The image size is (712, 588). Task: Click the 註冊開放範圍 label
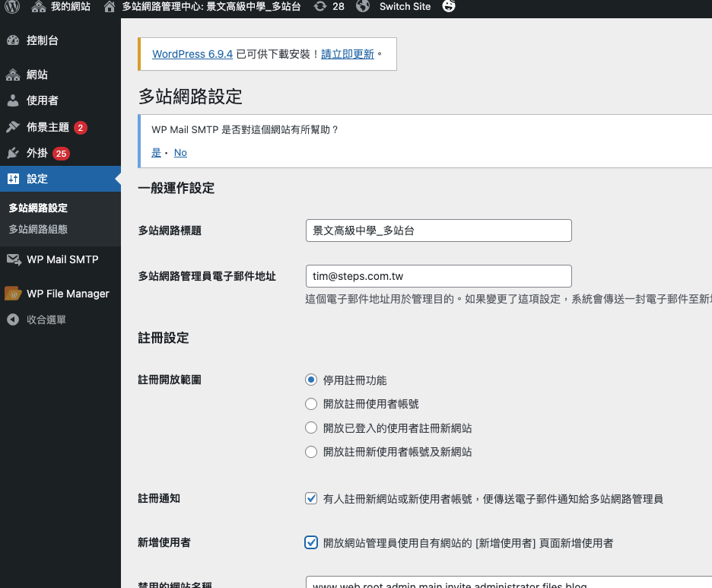tap(170, 380)
